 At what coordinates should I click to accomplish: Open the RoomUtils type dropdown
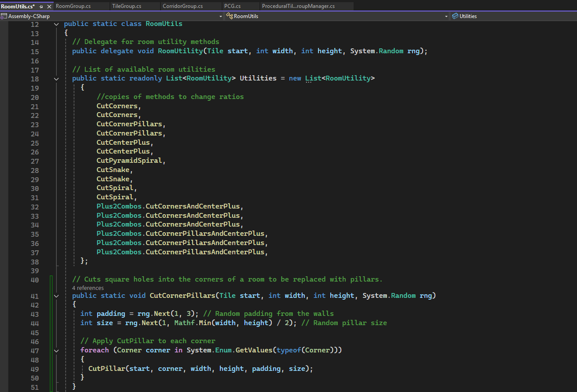tap(446, 16)
